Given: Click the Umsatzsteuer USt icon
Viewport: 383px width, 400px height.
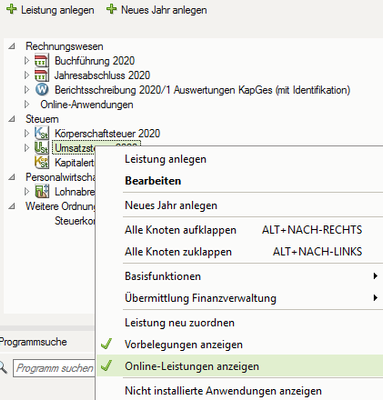Looking at the screenshot, I should [42, 148].
